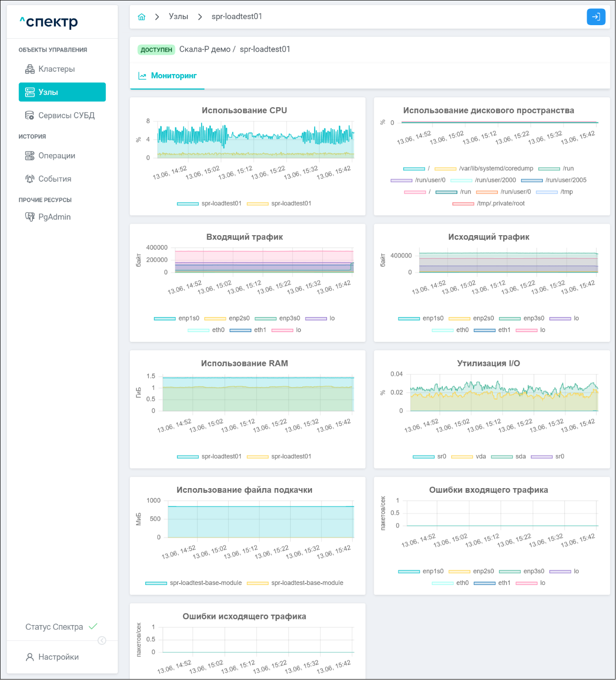The height and width of the screenshot is (680, 616).
Task: Open PgAdmin via its elephant icon
Action: click(x=30, y=217)
